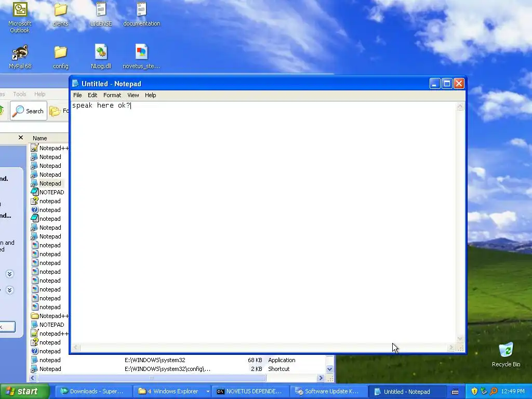Minimize the Notepad window
532x399 pixels.
click(x=435, y=84)
